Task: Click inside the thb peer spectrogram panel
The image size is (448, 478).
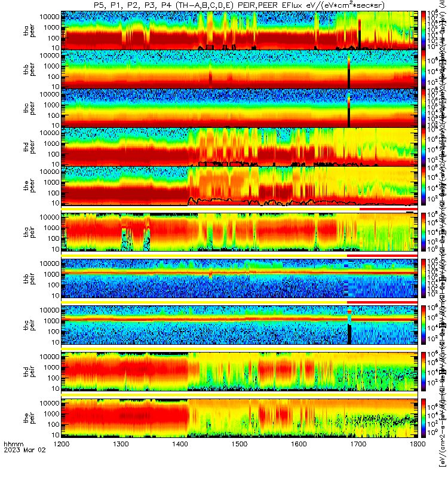Action: pyautogui.click(x=240, y=69)
